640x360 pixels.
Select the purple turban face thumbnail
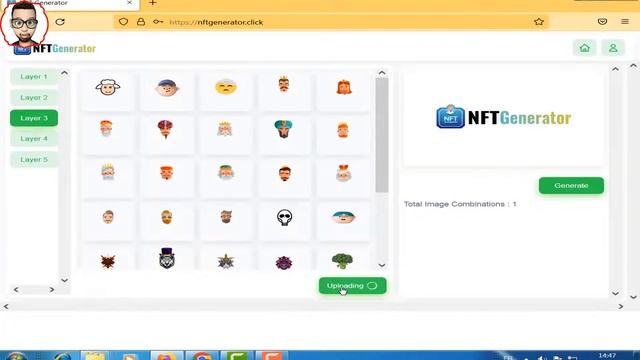tap(165, 129)
